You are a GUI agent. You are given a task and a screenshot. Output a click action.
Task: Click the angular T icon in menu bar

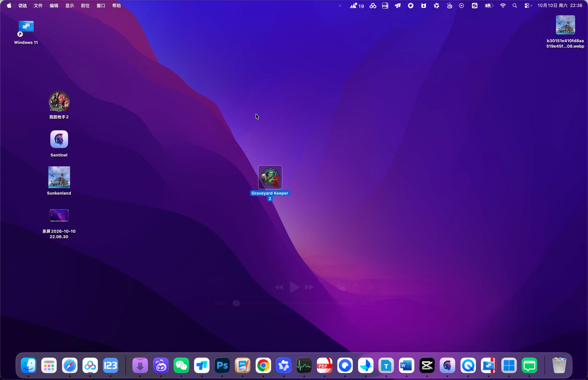click(x=398, y=5)
